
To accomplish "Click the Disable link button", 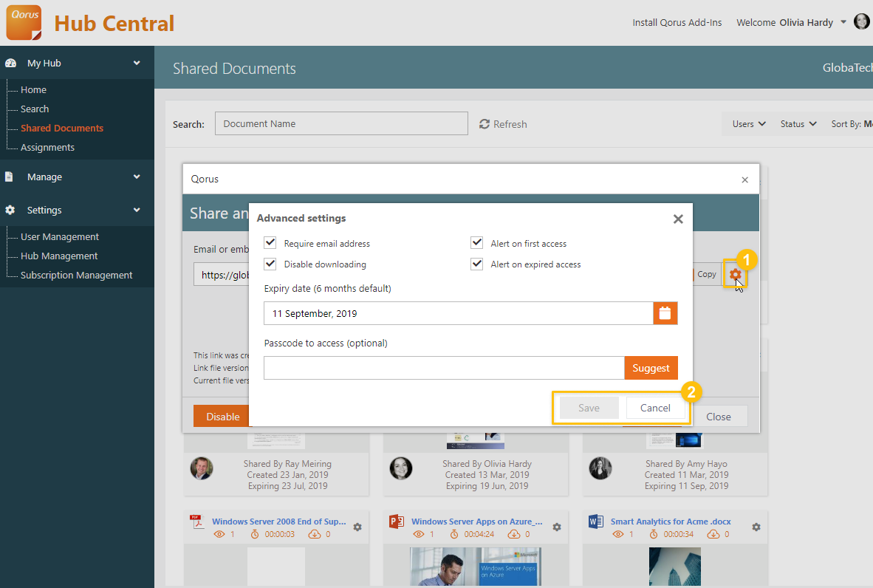I will [x=223, y=417].
